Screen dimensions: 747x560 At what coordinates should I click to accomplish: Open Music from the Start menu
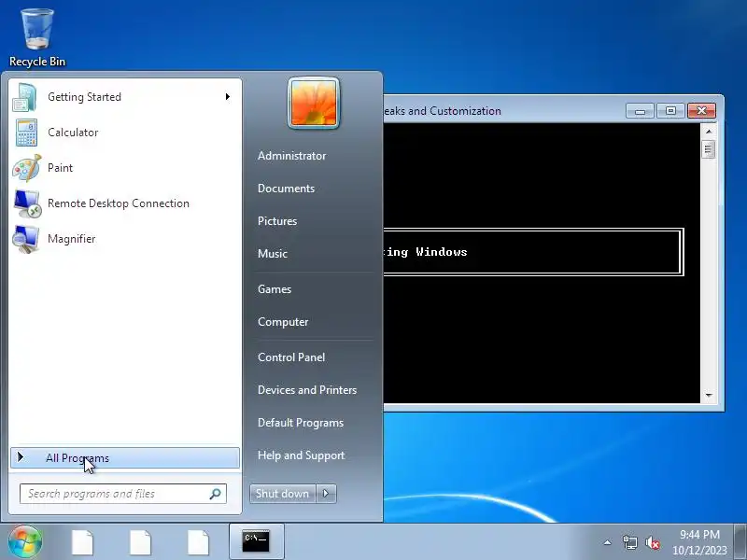tap(273, 254)
